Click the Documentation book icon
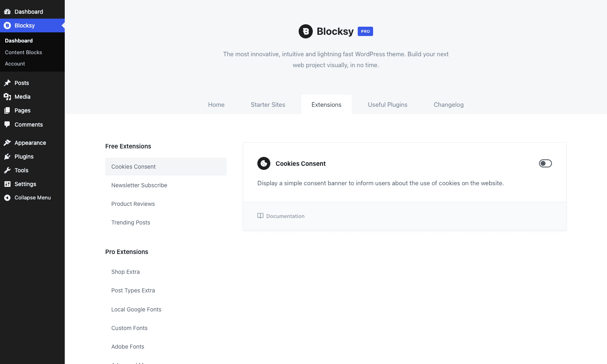 click(x=260, y=216)
